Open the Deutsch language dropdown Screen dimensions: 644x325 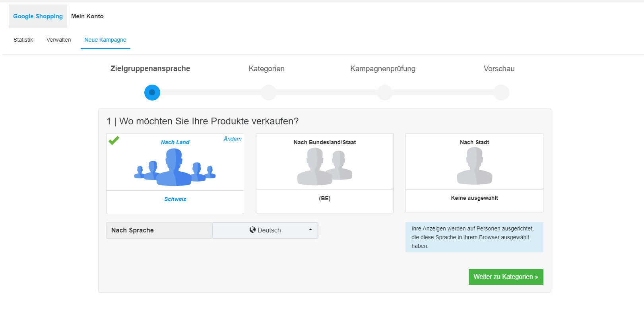265,230
